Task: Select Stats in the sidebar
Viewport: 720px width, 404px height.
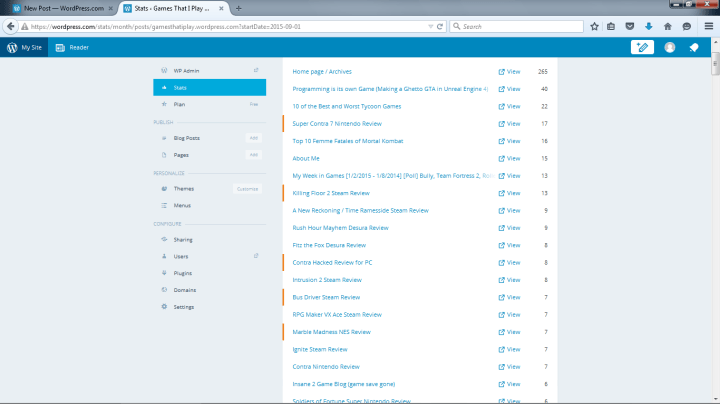Action: coord(209,87)
